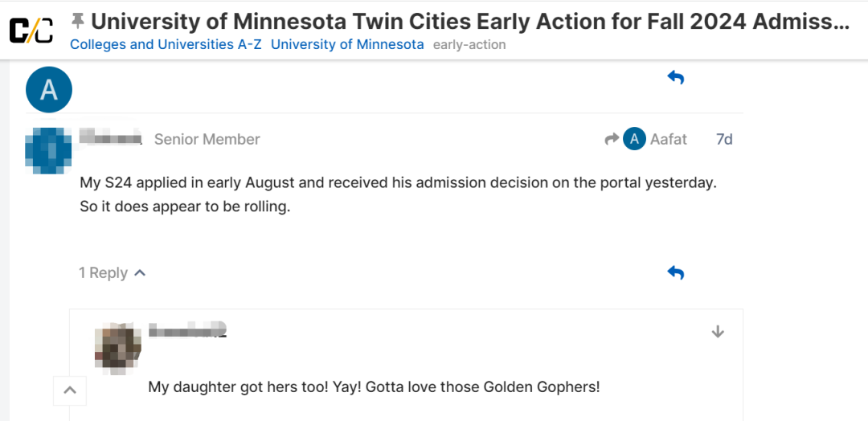Collapse the 1 Reply section

click(x=113, y=273)
